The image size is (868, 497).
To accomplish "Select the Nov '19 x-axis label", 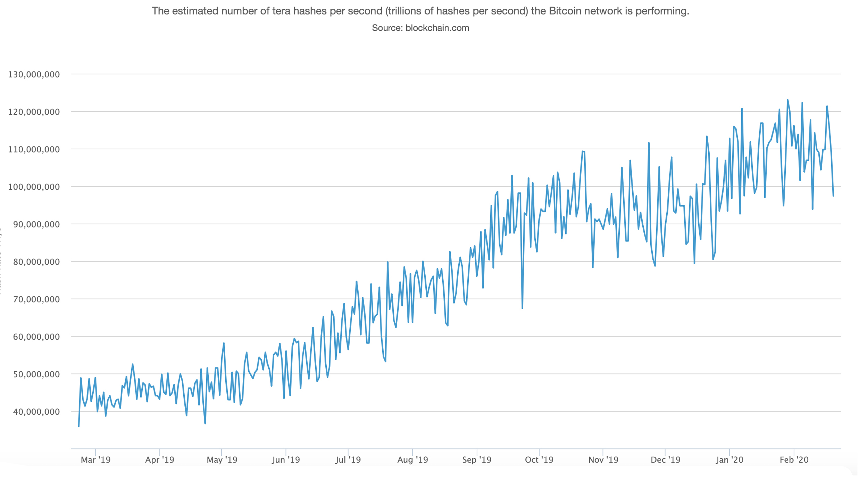I will pyautogui.click(x=603, y=460).
